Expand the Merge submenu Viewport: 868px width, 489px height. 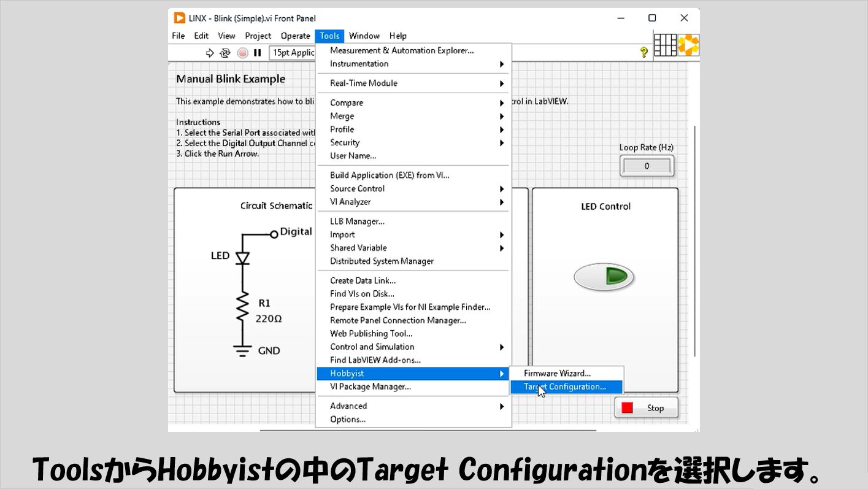[413, 117]
